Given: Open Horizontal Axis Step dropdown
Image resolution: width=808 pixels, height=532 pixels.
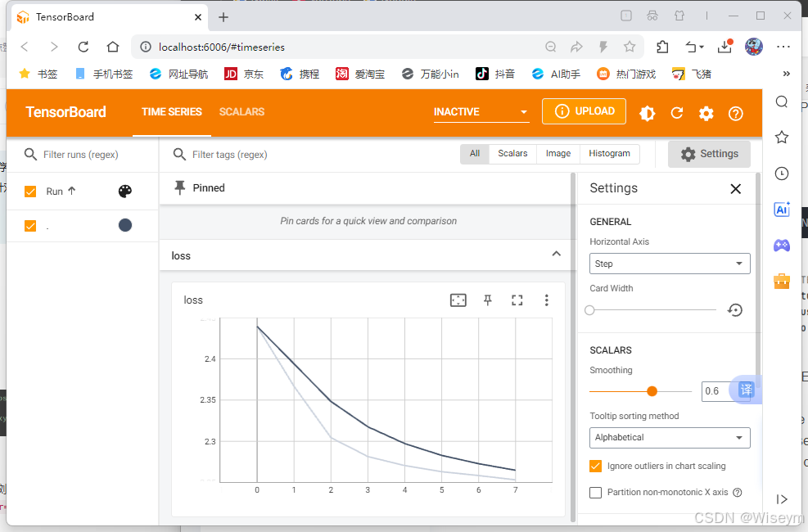Looking at the screenshot, I should (670, 264).
